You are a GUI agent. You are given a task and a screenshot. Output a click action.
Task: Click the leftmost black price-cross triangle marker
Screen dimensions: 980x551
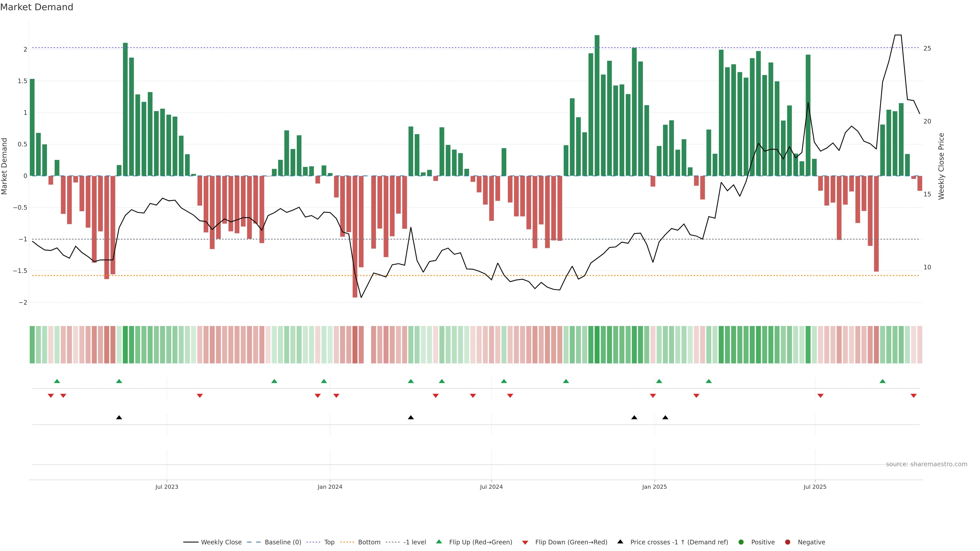point(119,418)
